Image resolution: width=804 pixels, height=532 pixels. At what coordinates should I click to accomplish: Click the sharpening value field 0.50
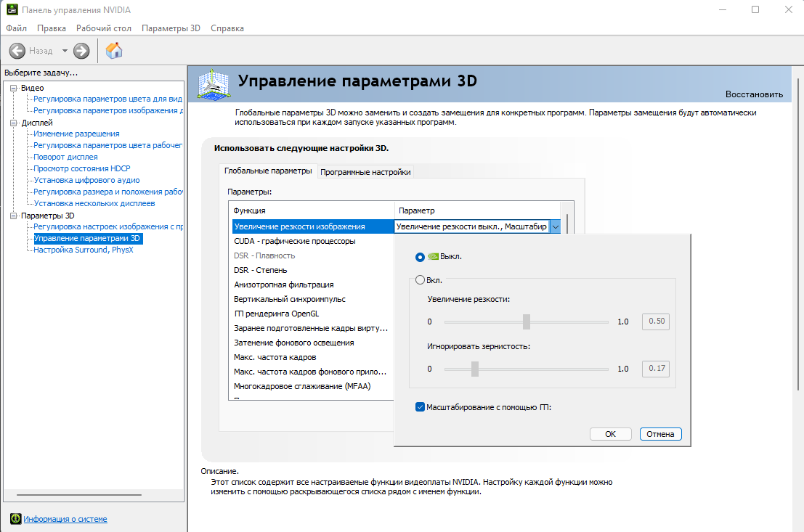pos(656,322)
